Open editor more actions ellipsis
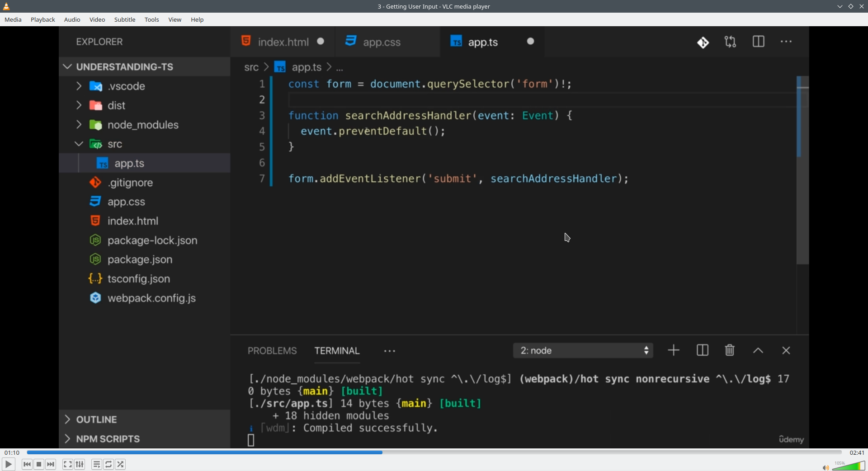The width and height of the screenshot is (868, 471). pyautogui.click(x=786, y=42)
